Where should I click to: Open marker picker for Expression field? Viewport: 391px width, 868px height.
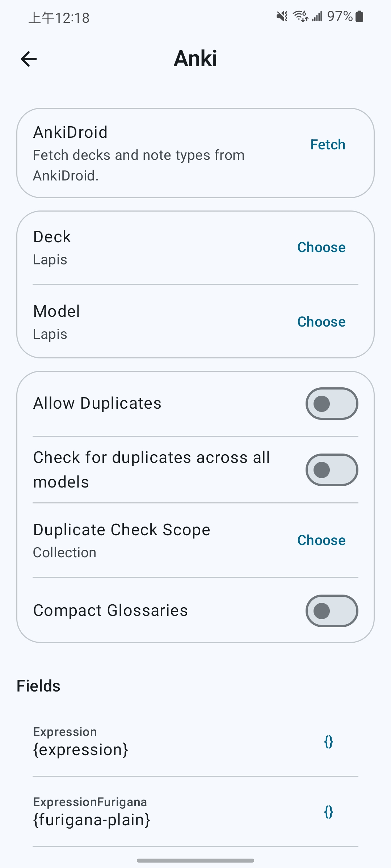point(328,742)
